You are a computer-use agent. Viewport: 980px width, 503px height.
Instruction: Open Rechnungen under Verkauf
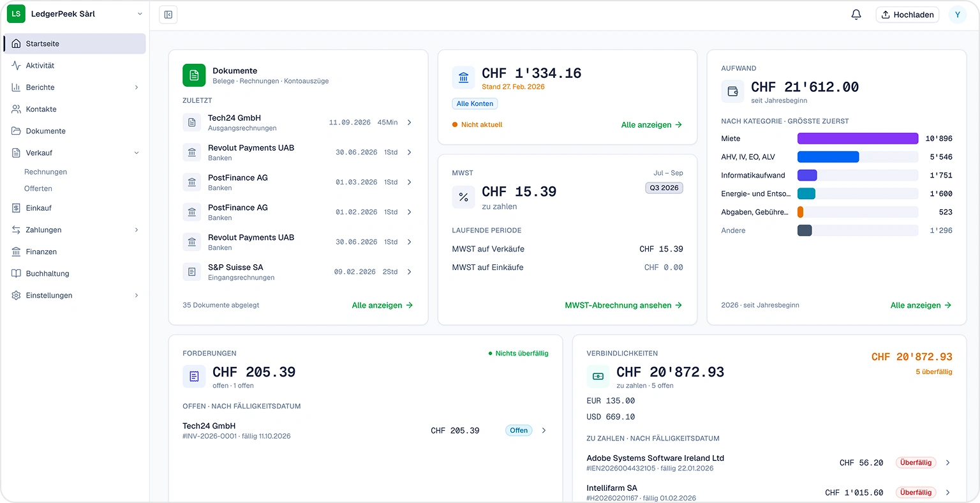click(x=45, y=172)
